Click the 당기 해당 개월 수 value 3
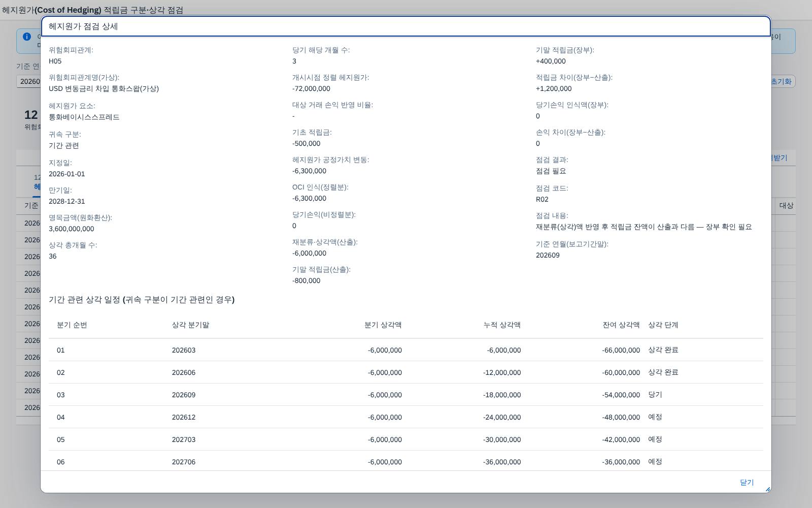The image size is (812, 508). tap(294, 61)
